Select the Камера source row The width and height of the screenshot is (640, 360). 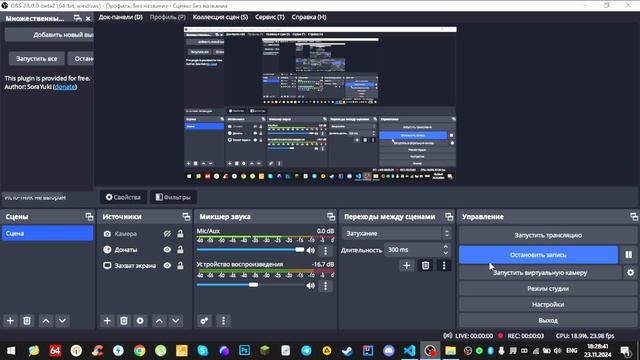click(144, 234)
